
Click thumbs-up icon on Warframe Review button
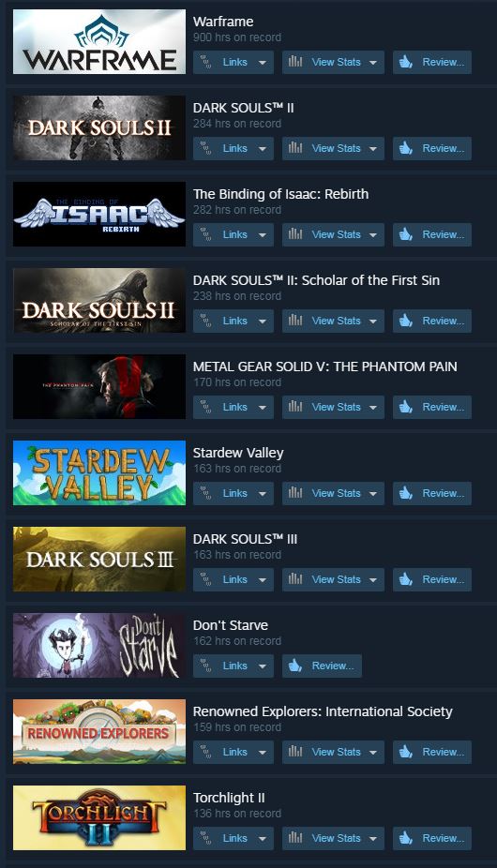coord(406,62)
